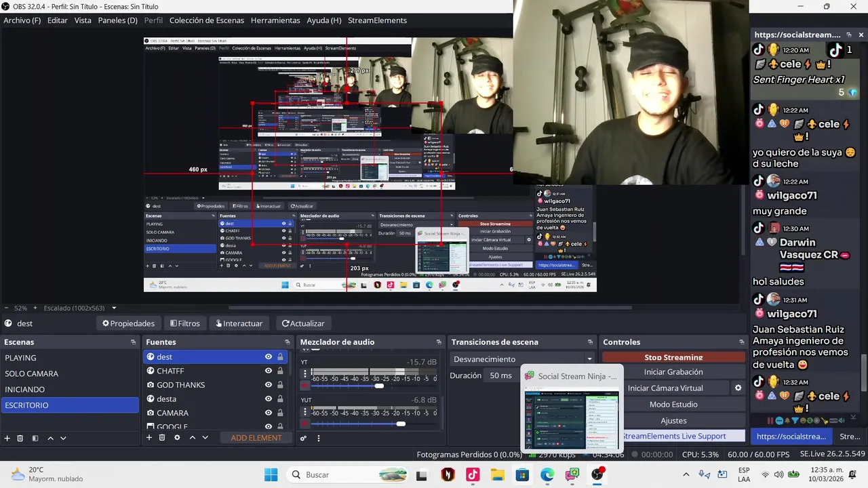Set transition Duración field

point(503,375)
